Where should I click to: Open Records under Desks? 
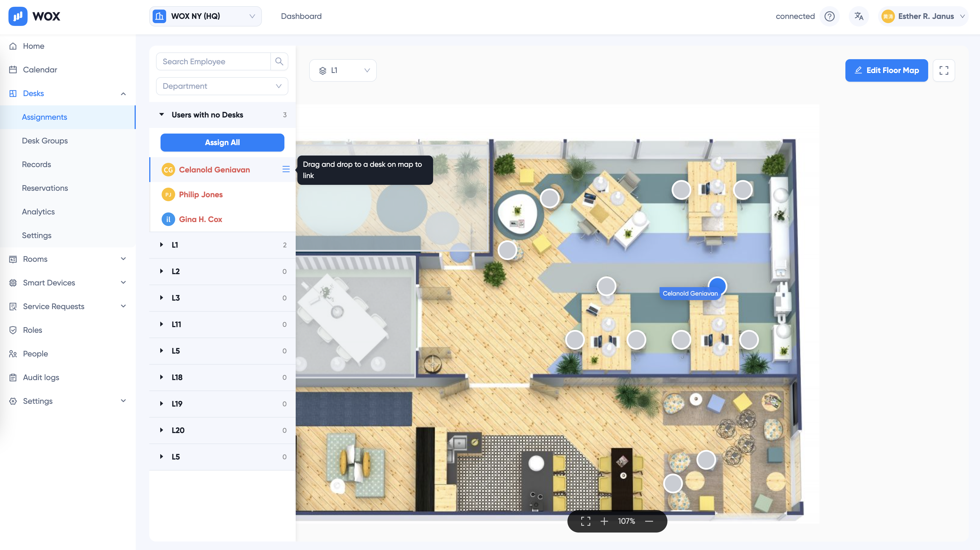(x=68, y=165)
